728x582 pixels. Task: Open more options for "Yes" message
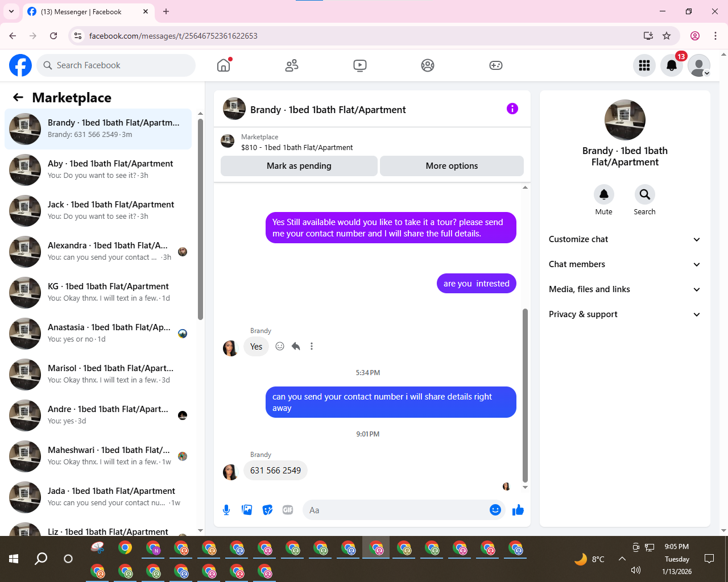312,346
